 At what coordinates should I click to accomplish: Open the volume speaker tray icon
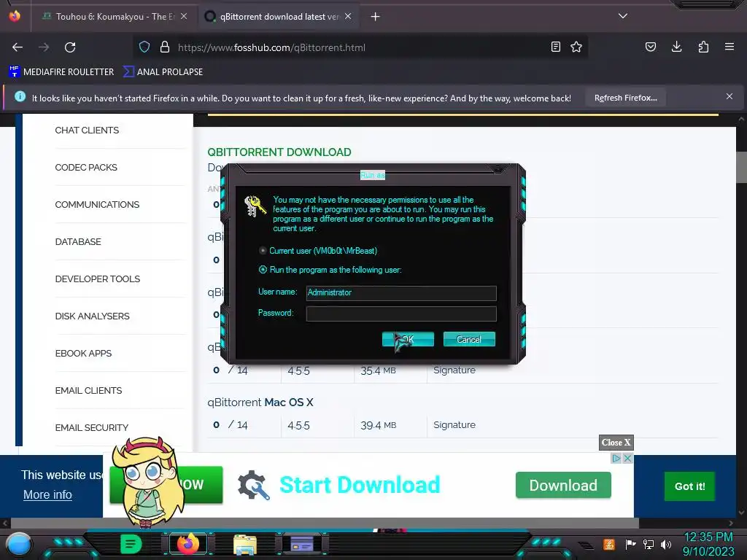666,544
